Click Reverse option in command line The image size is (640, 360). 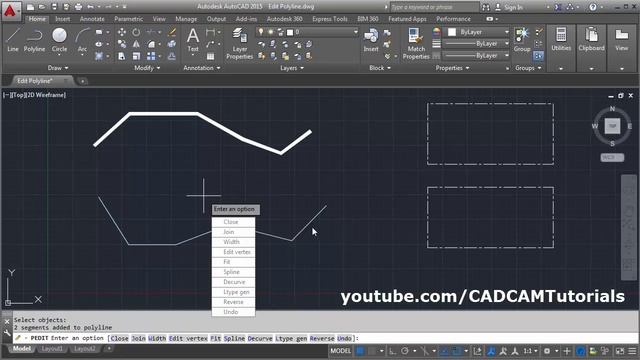pos(322,338)
